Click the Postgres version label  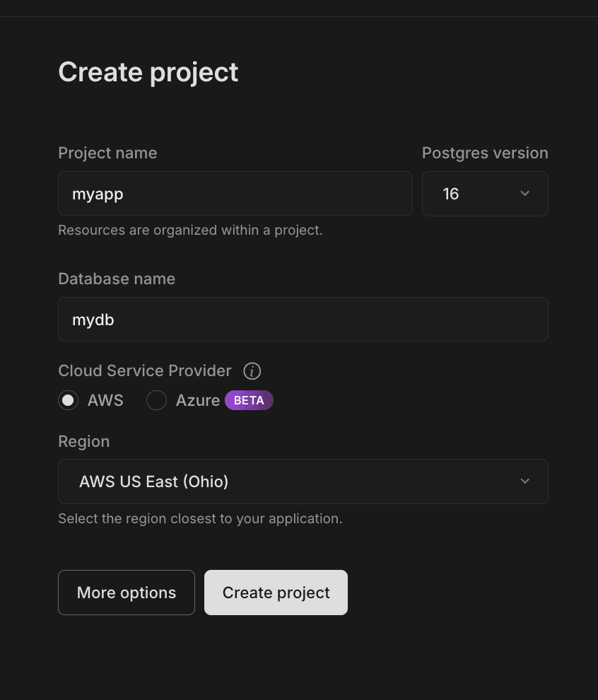click(485, 153)
